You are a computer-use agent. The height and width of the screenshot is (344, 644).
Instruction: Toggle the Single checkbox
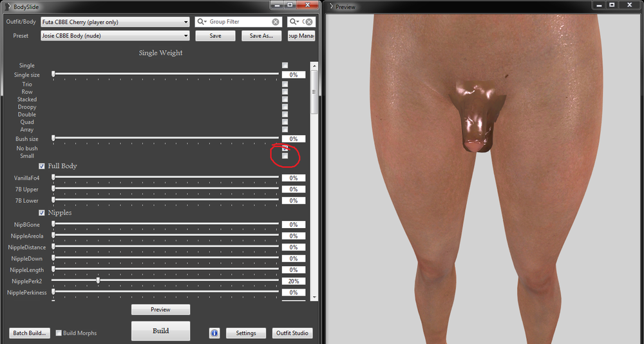pyautogui.click(x=285, y=65)
